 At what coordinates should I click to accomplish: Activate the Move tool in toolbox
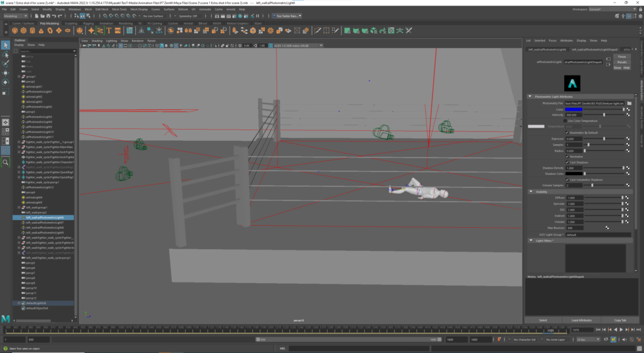[6, 73]
